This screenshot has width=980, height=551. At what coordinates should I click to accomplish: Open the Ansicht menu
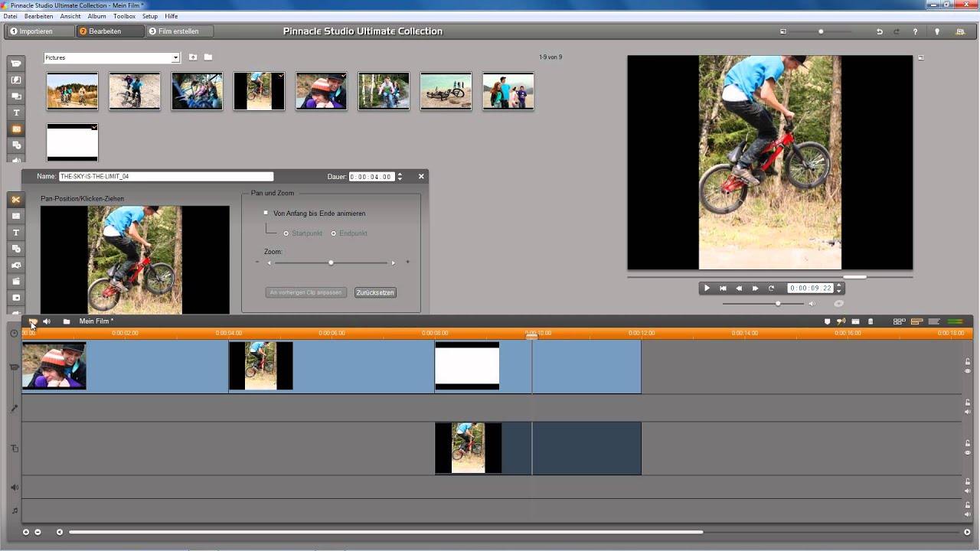click(x=70, y=16)
